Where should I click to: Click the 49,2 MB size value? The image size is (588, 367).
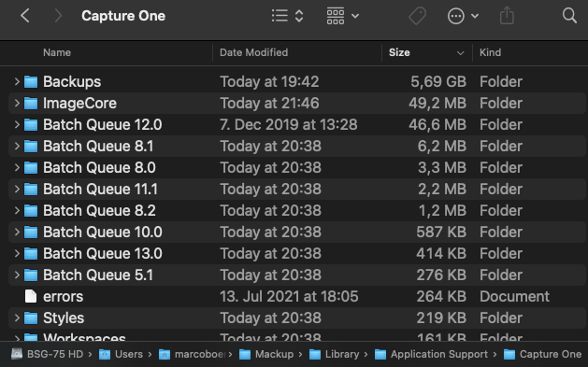437,103
